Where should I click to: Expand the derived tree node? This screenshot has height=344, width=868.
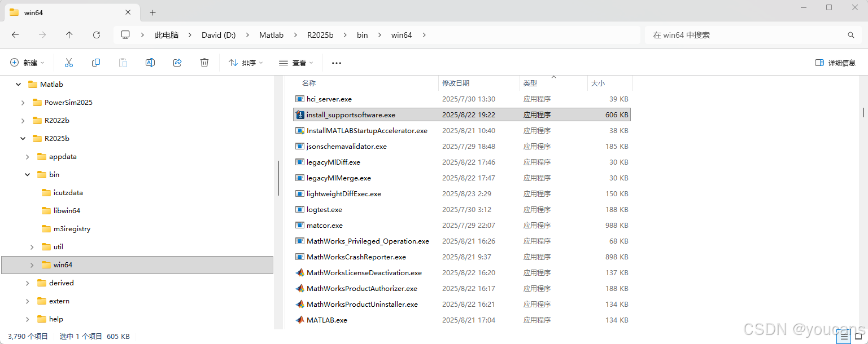click(27, 283)
